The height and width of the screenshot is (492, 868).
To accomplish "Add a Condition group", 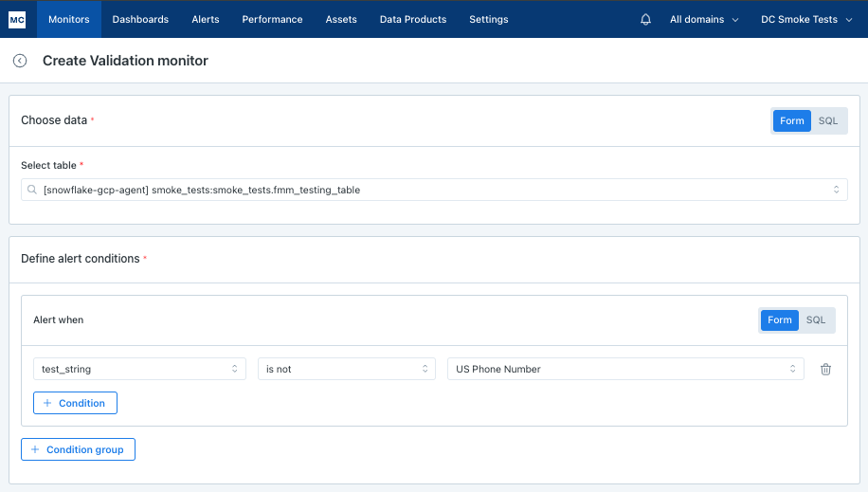I will pos(78,449).
